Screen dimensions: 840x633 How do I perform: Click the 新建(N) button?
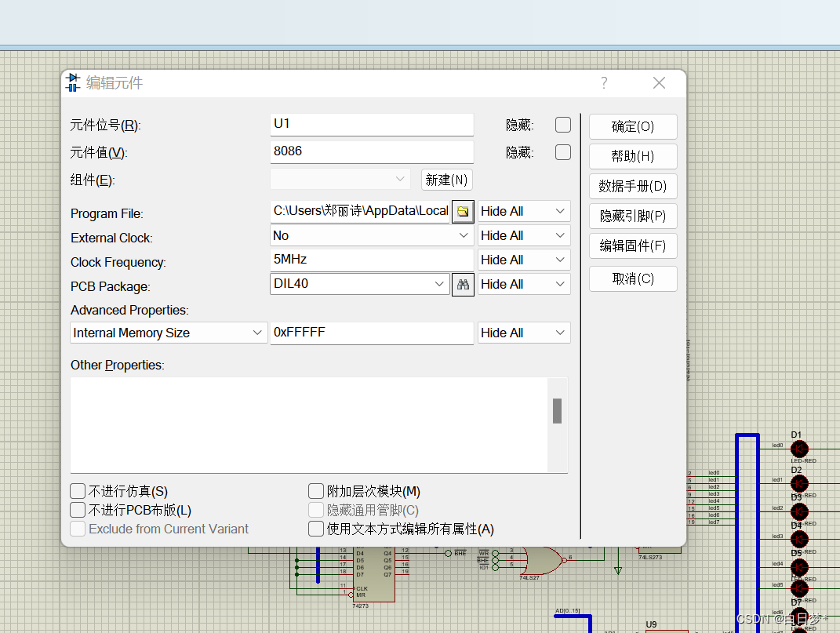[446, 180]
